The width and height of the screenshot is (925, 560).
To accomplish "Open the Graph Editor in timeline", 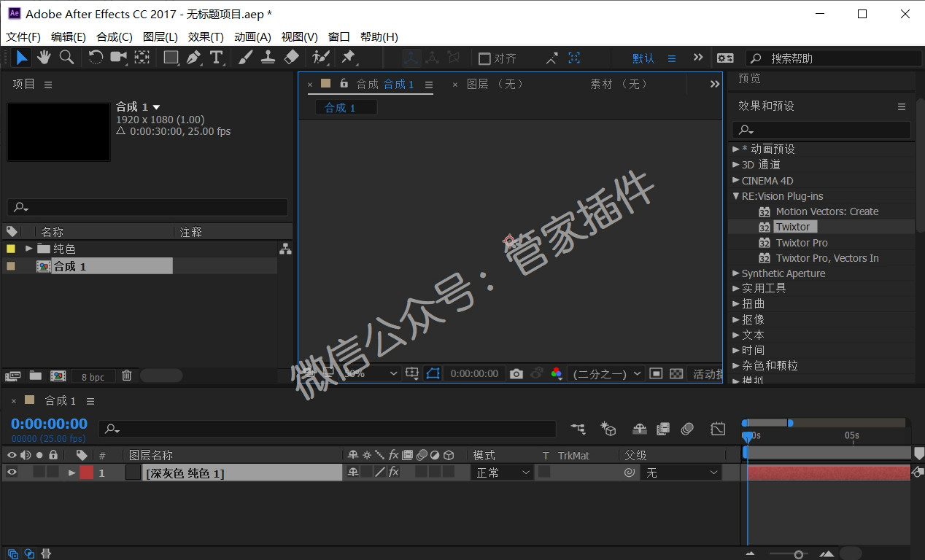I will click(x=718, y=429).
